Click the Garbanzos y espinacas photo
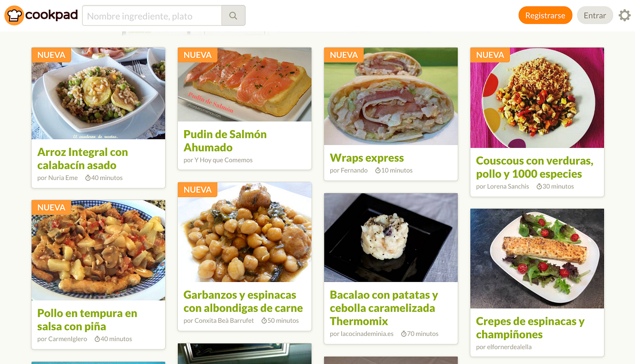The width and height of the screenshot is (635, 364). [244, 232]
